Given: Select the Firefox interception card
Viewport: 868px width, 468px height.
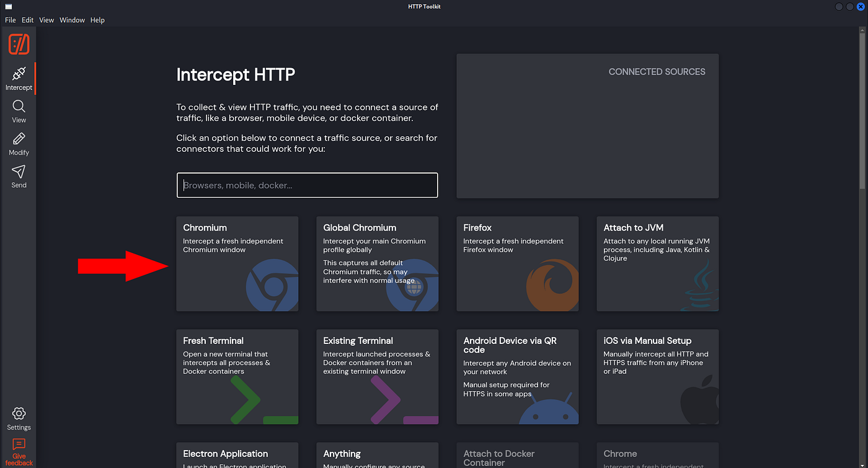Looking at the screenshot, I should (518, 263).
